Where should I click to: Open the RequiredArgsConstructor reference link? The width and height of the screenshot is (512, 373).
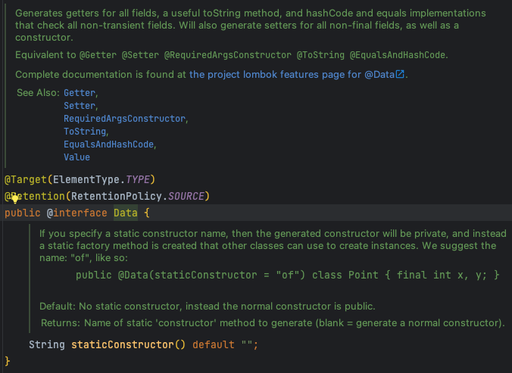pyautogui.click(x=125, y=119)
